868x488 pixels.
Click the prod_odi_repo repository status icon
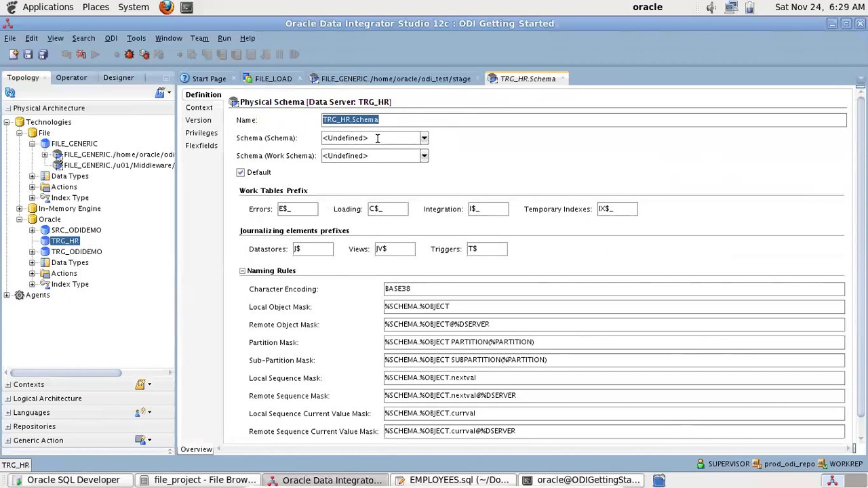click(757, 464)
